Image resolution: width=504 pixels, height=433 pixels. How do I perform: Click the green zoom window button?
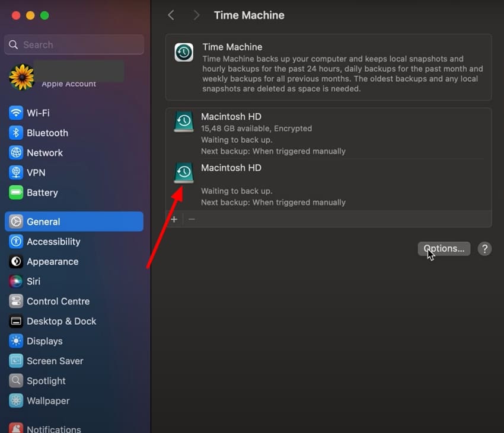point(44,15)
